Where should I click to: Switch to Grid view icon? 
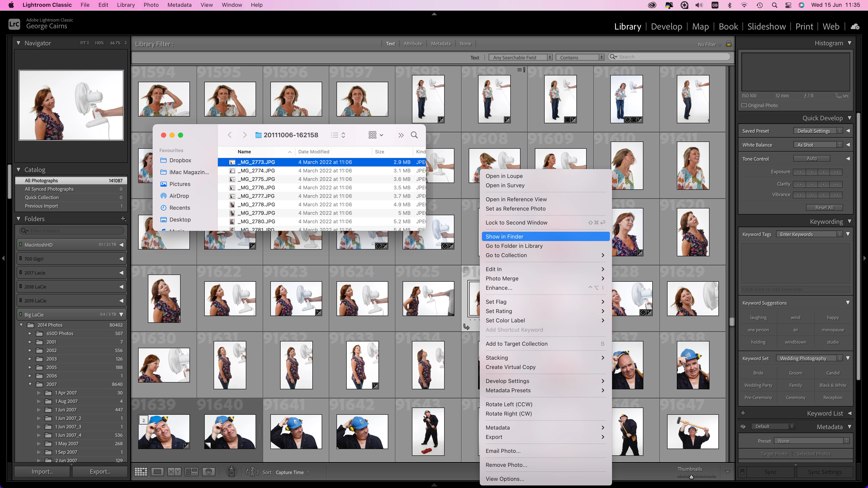140,472
